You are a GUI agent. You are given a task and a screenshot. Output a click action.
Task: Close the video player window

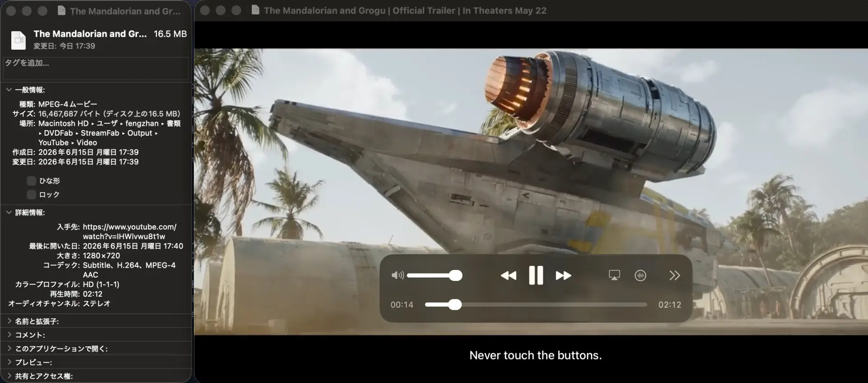tap(205, 10)
